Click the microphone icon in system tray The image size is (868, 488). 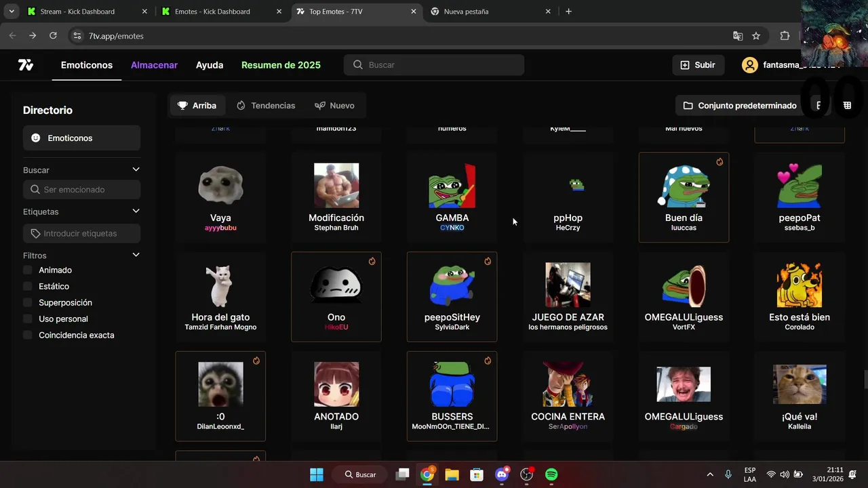728,474
